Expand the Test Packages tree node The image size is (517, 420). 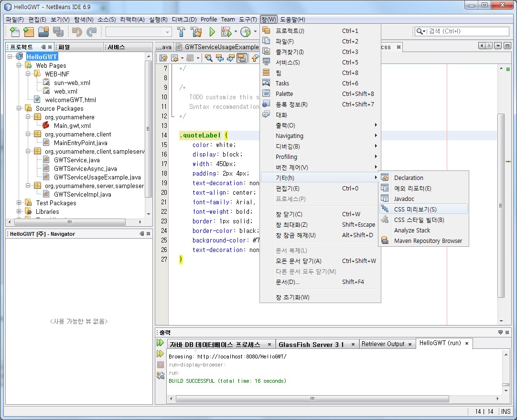coord(19,202)
